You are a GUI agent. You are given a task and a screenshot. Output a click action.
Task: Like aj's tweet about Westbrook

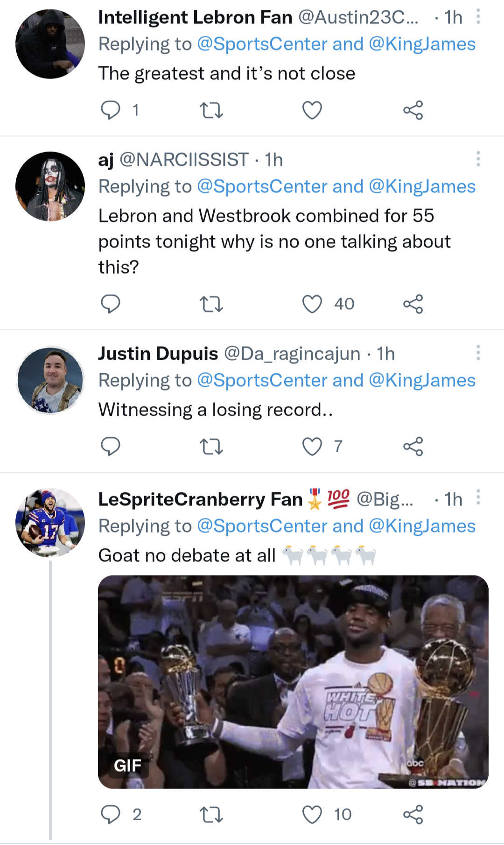[x=312, y=304]
